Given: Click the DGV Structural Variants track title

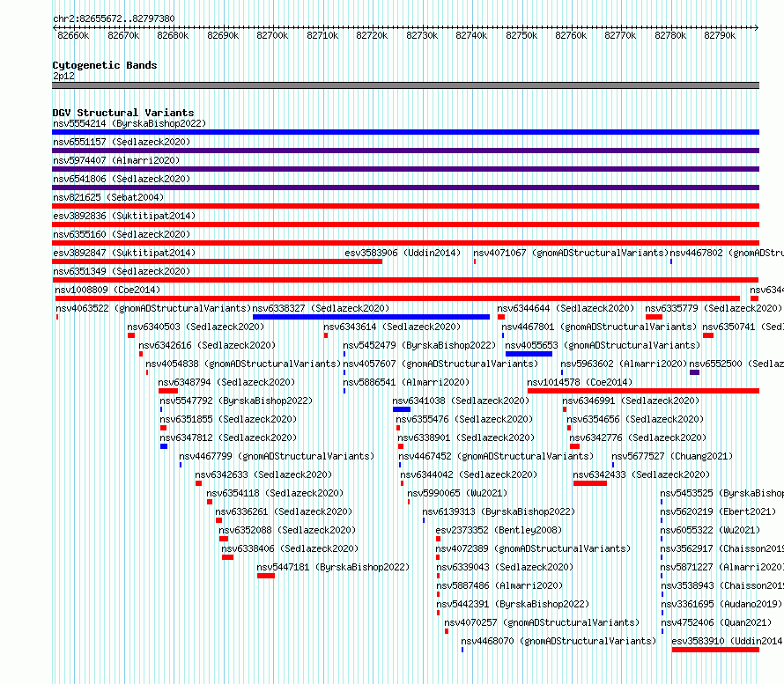Looking at the screenshot, I should click(123, 113).
